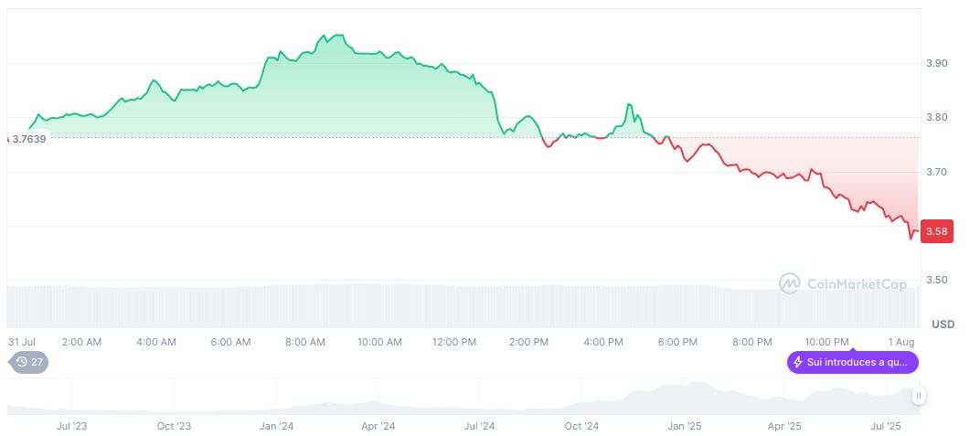The height and width of the screenshot is (436, 980).
Task: Click the CoinMarketCap logo watermark icon
Action: pyautogui.click(x=789, y=283)
